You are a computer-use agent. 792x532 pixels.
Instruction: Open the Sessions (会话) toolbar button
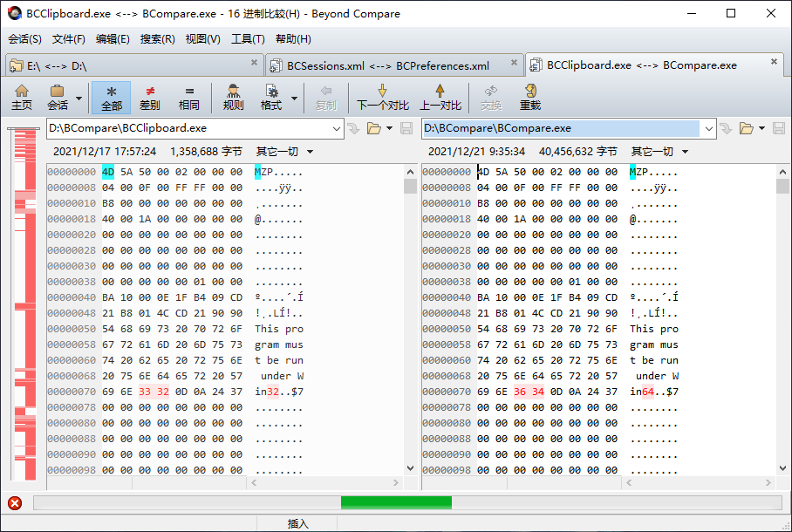coord(57,98)
